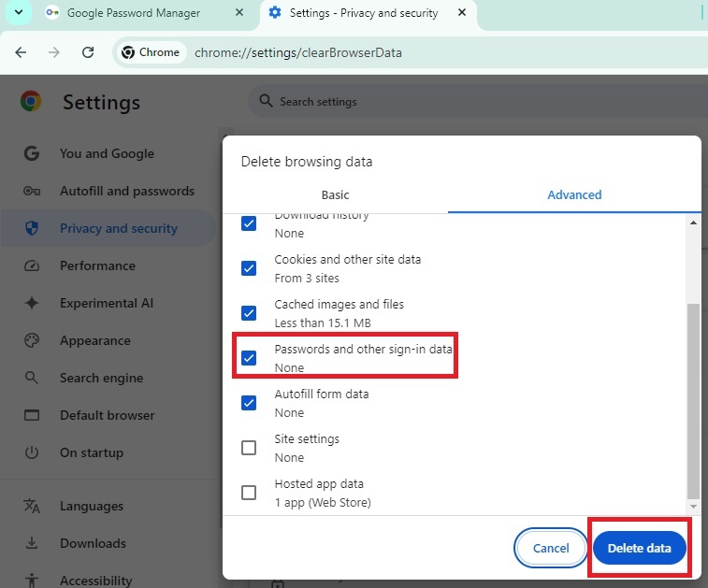Click the power icon for On startup

click(x=32, y=452)
